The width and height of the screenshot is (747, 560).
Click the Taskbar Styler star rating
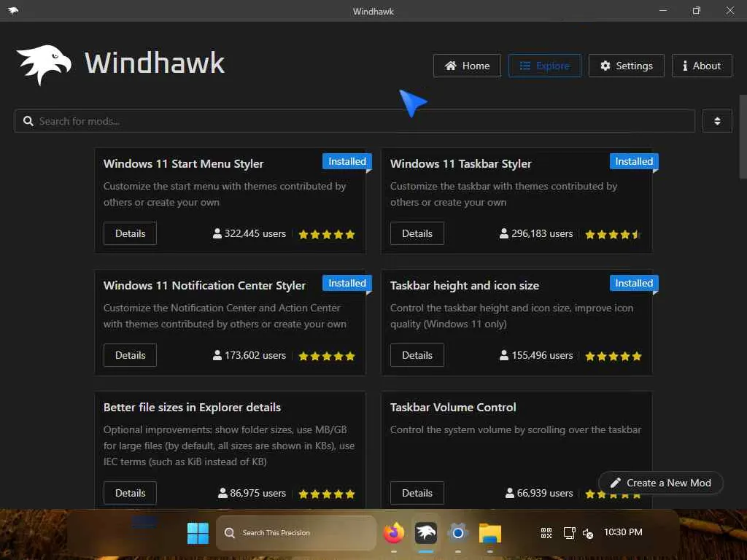(x=614, y=234)
